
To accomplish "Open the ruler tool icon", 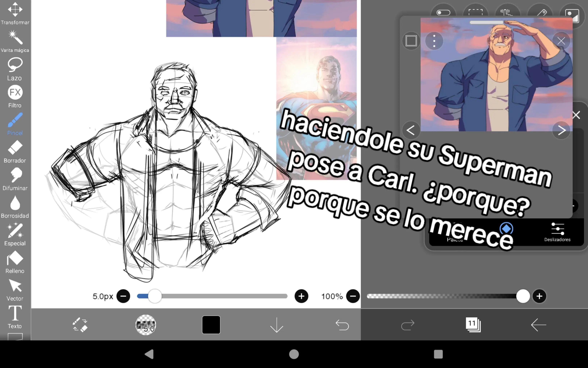I will (x=540, y=12).
